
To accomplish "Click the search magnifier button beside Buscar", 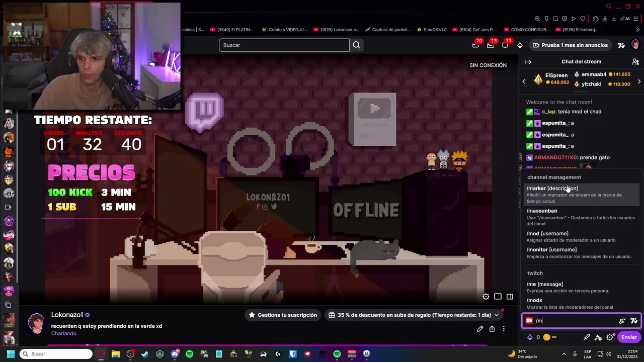I will coord(356,45).
